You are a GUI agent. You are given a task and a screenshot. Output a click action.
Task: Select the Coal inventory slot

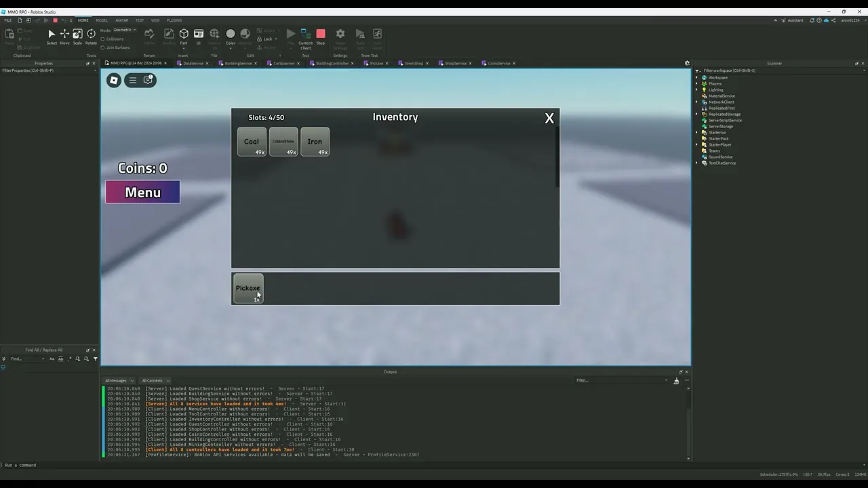pos(252,142)
